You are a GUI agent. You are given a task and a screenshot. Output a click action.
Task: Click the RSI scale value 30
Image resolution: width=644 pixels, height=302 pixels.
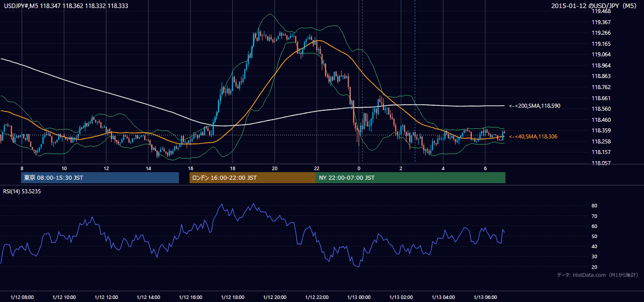coord(594,257)
